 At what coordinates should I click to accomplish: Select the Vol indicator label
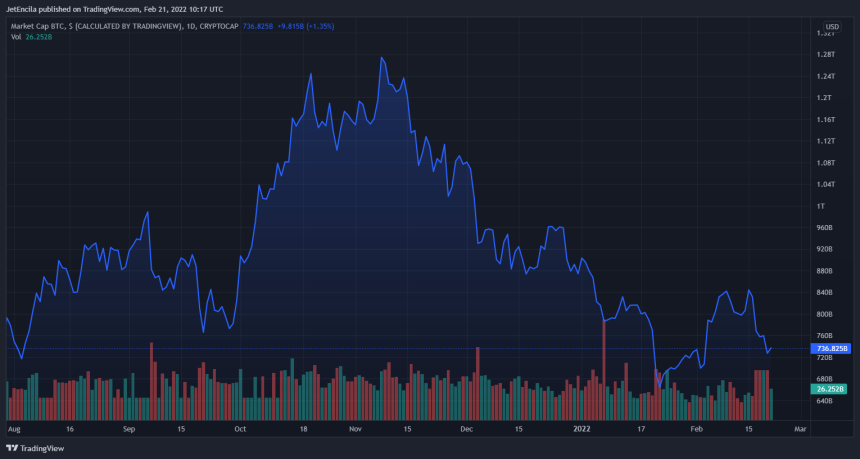coord(14,37)
